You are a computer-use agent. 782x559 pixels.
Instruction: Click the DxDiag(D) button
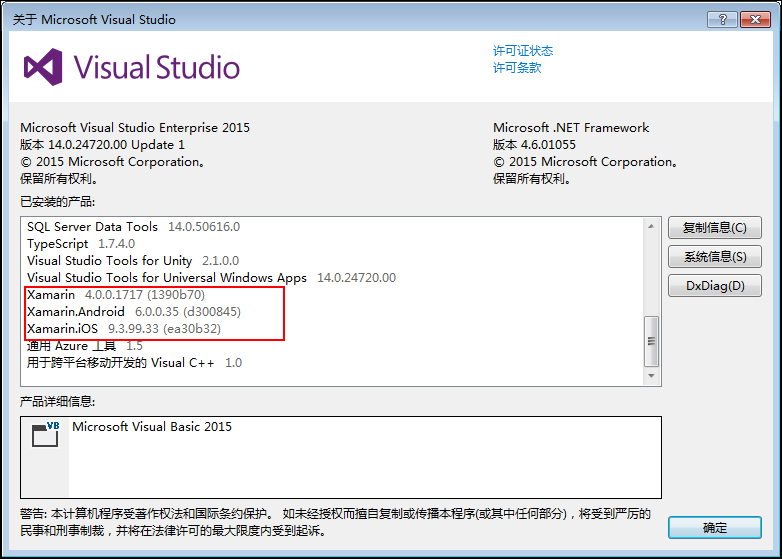715,286
